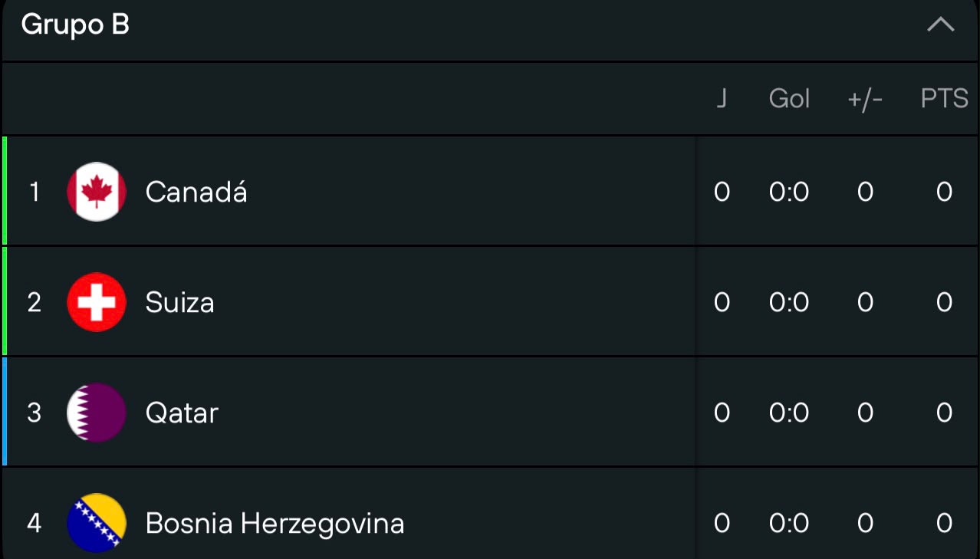Click the Grupo B header title
980x559 pixels.
point(75,25)
